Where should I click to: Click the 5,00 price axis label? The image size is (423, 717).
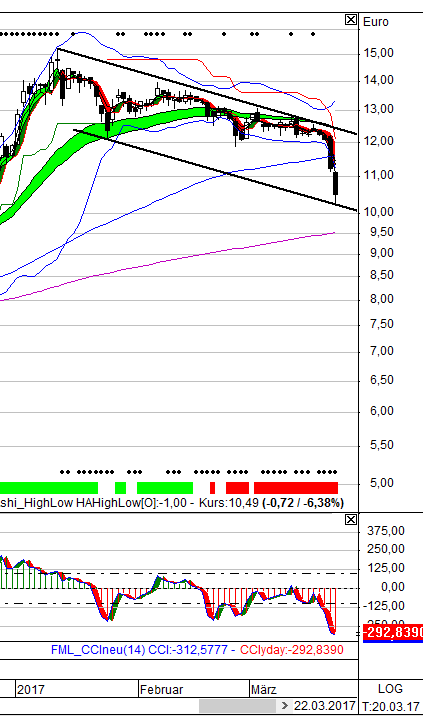click(x=382, y=483)
